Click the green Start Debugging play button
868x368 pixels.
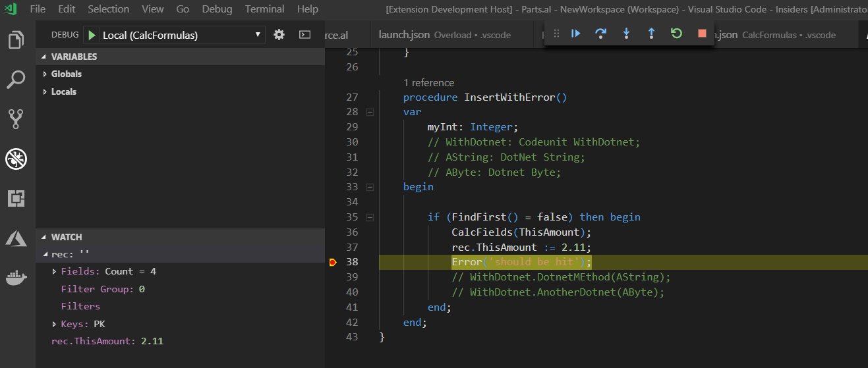click(x=92, y=35)
